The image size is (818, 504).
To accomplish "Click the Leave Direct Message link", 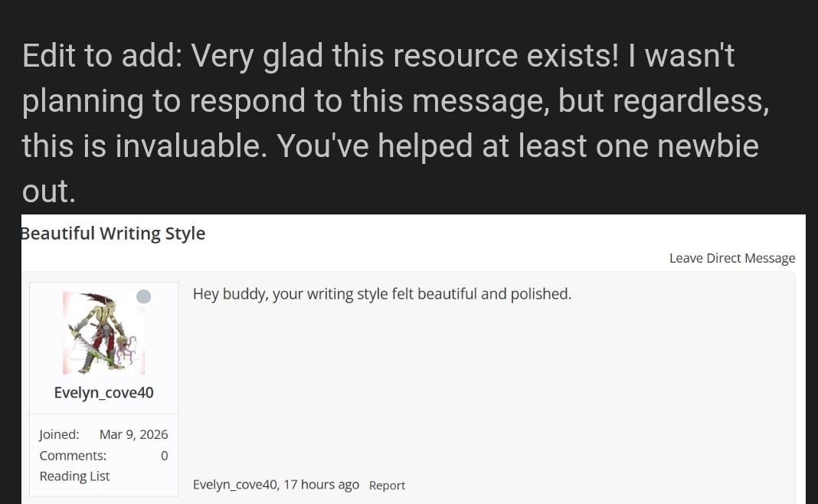I will pyautogui.click(x=731, y=258).
